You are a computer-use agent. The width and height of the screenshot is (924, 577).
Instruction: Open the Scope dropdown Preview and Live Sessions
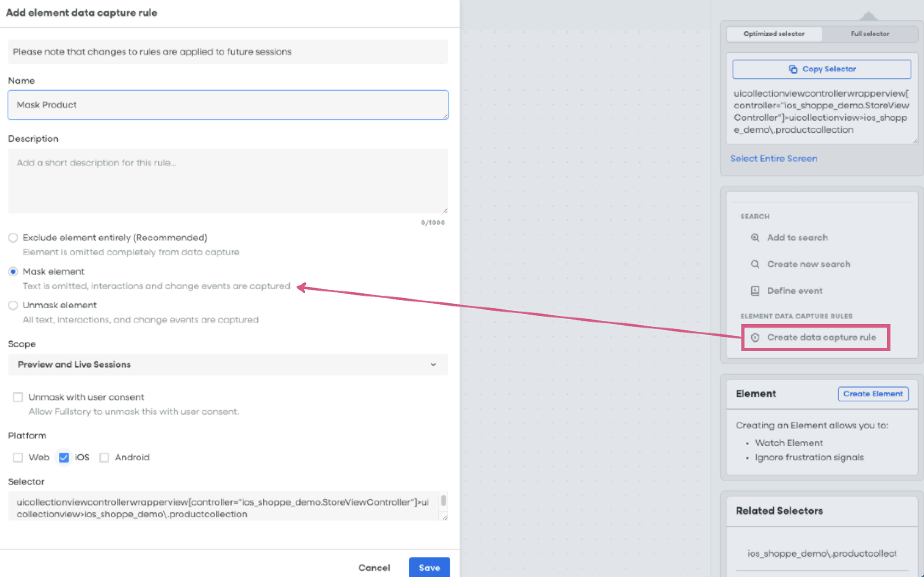(228, 365)
